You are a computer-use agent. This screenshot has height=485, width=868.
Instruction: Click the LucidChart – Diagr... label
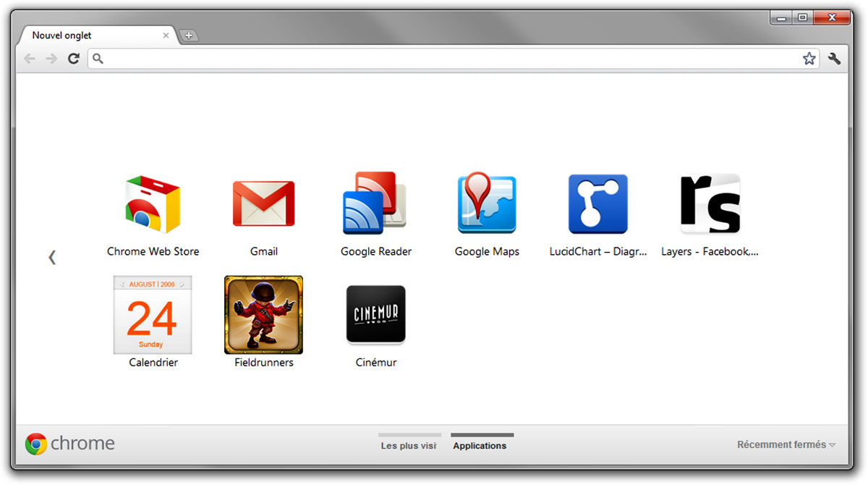tap(598, 251)
